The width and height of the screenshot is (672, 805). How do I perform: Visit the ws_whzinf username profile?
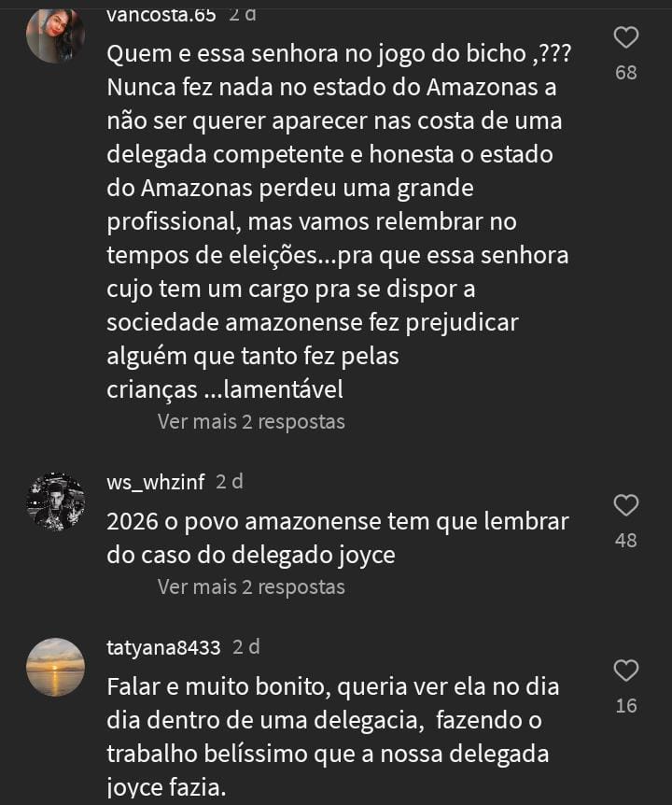(x=156, y=482)
